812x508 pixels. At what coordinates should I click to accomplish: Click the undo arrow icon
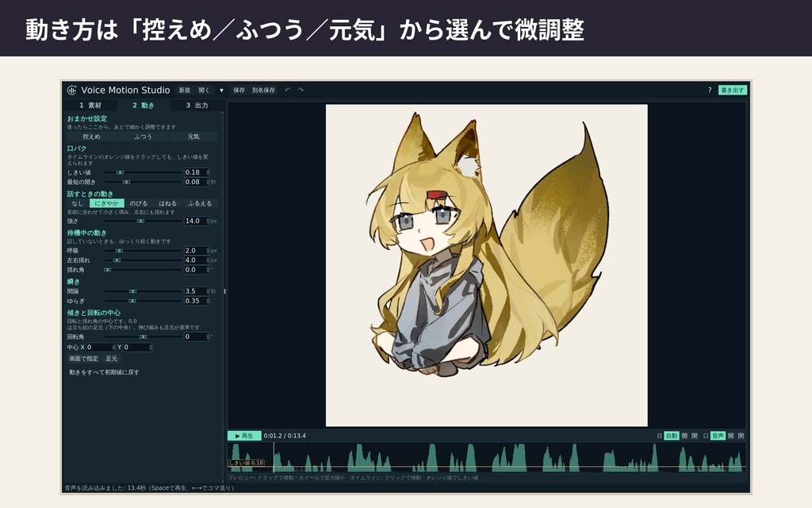point(287,90)
